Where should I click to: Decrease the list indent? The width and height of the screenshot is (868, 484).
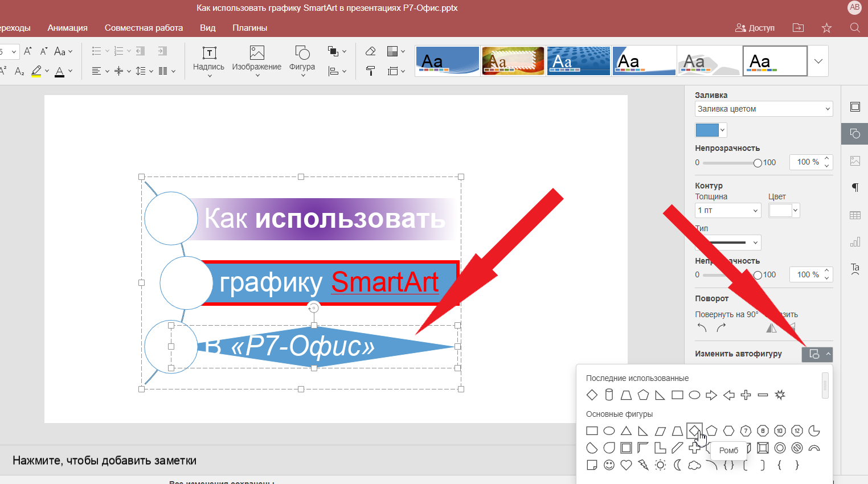141,51
